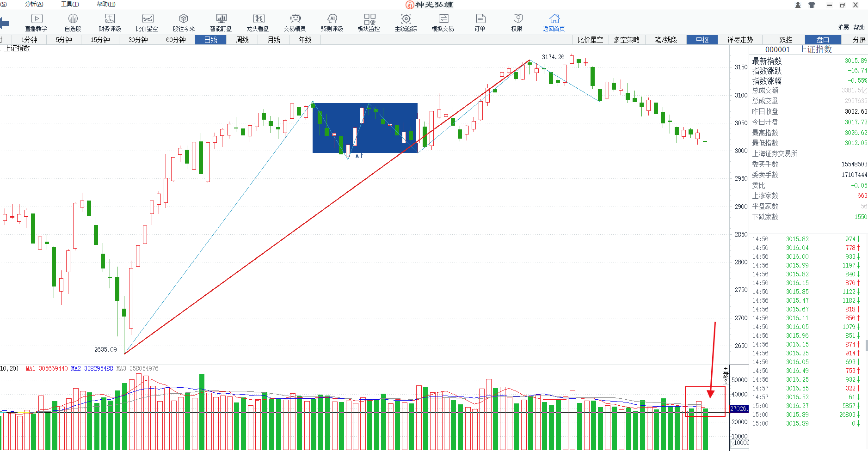The width and height of the screenshot is (868, 451).
Task: Open the 主线追踪 tracking icon
Action: click(x=406, y=22)
